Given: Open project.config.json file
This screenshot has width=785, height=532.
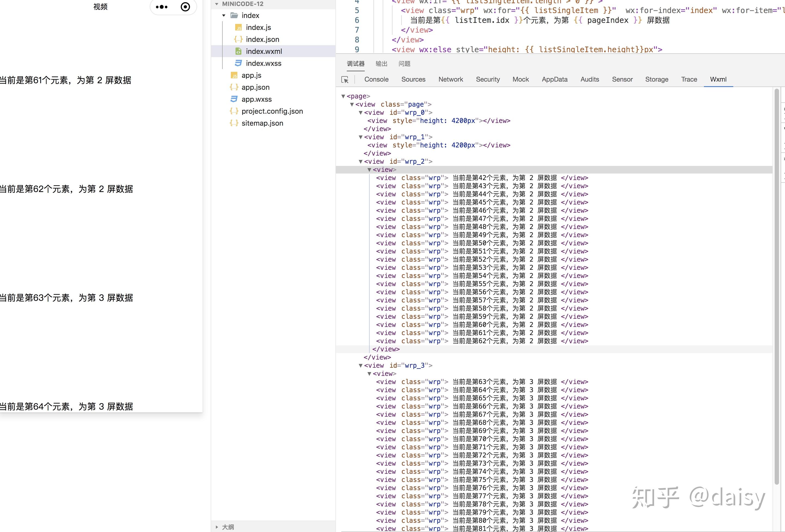Looking at the screenshot, I should coord(272,111).
